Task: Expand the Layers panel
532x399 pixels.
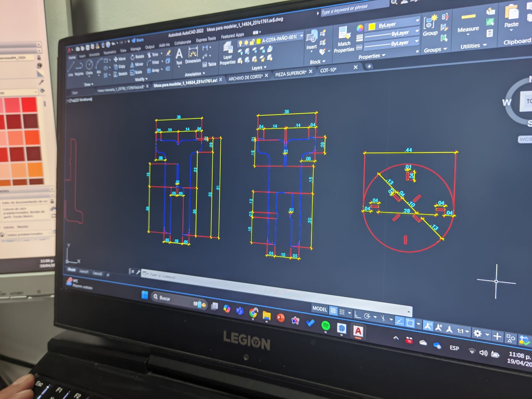Action: tap(259, 68)
